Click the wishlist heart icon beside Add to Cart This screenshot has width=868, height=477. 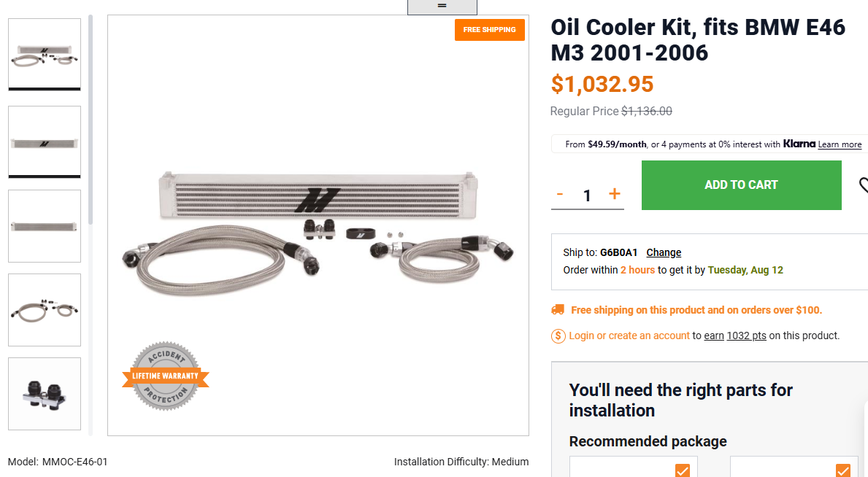pyautogui.click(x=863, y=187)
